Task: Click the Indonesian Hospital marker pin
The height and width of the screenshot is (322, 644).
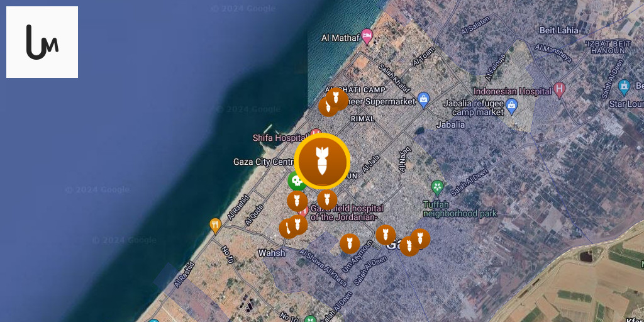Action: (559, 90)
